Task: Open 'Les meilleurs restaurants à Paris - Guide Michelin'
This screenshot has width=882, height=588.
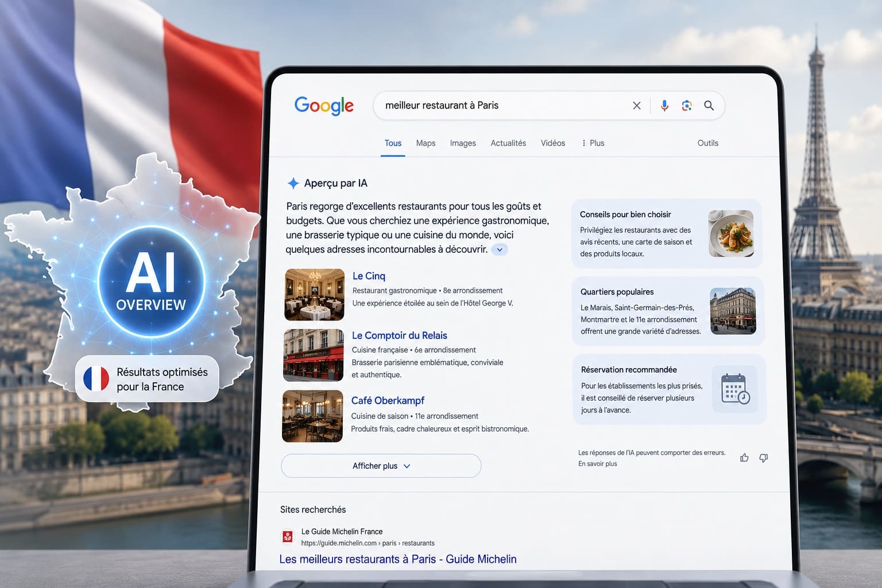Action: [397, 559]
